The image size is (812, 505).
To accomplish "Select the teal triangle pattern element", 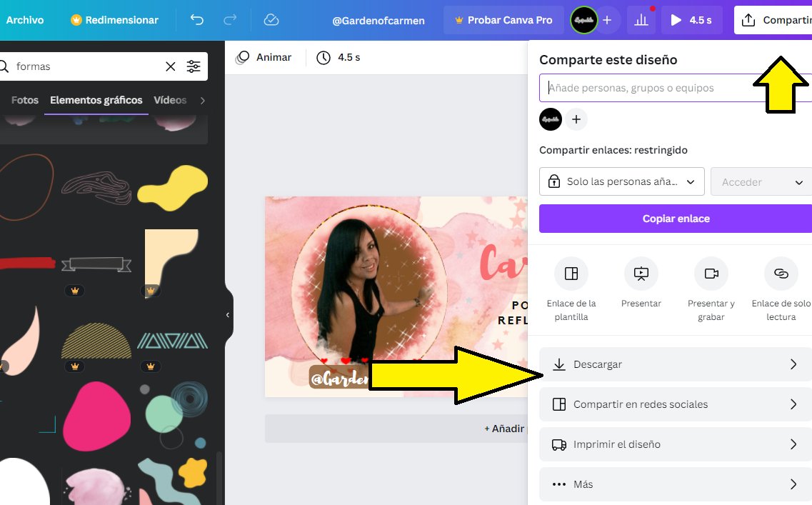I will [x=172, y=341].
